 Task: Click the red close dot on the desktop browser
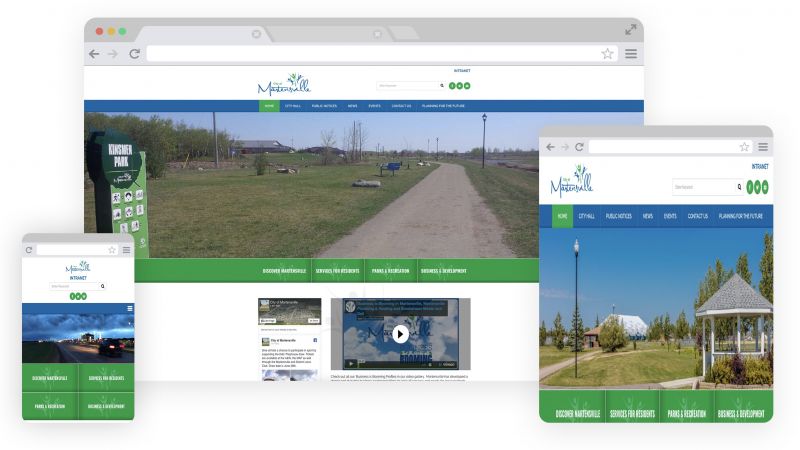[x=99, y=31]
